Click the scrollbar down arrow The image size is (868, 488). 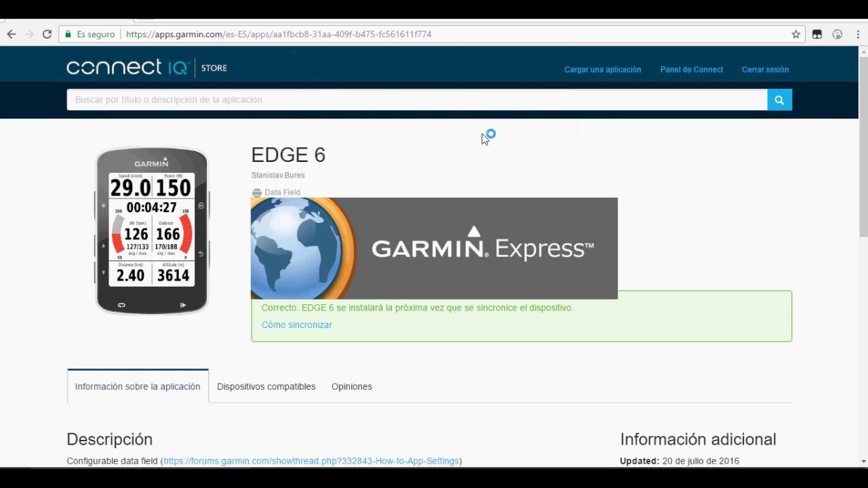tap(863, 462)
